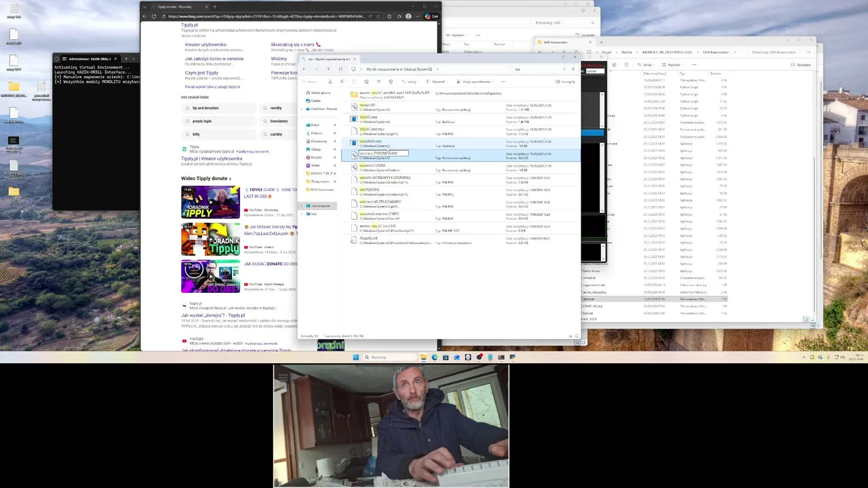The height and width of the screenshot is (488, 868).
Task: Select Muzyka in Explorer sidebar
Action: pos(316,157)
